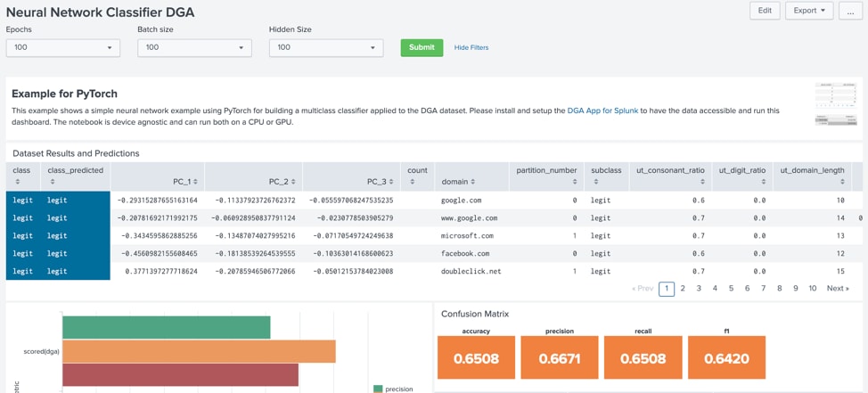Viewport: 868px width, 393px height.
Task: Open the Hidden Size dropdown
Action: (326, 47)
